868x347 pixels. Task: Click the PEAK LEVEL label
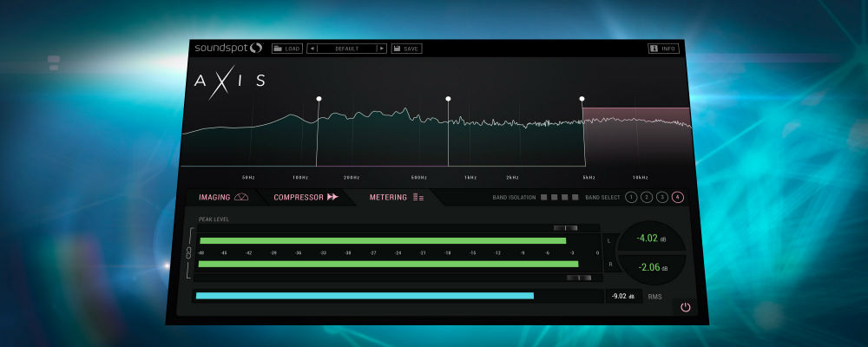point(214,219)
